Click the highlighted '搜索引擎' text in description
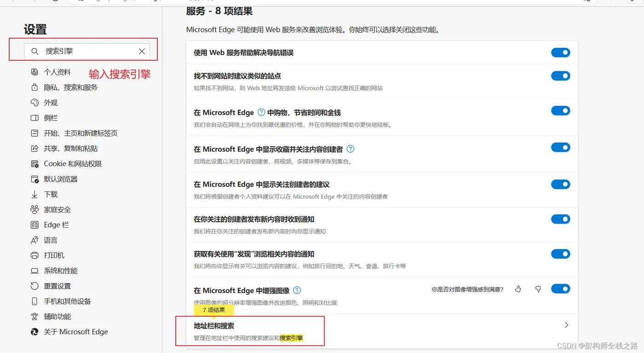This screenshot has width=644, height=353. (x=292, y=338)
